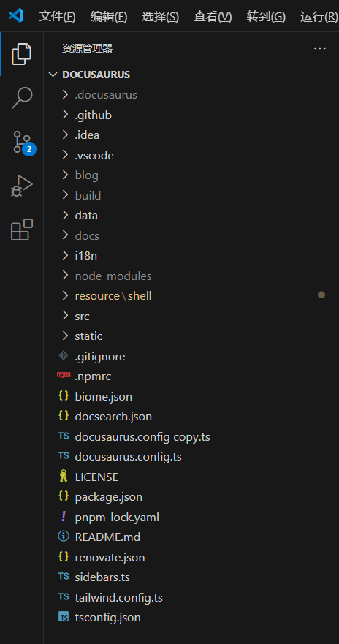Expand the data folder
Viewport: 339px width, 644px height.
(x=65, y=215)
